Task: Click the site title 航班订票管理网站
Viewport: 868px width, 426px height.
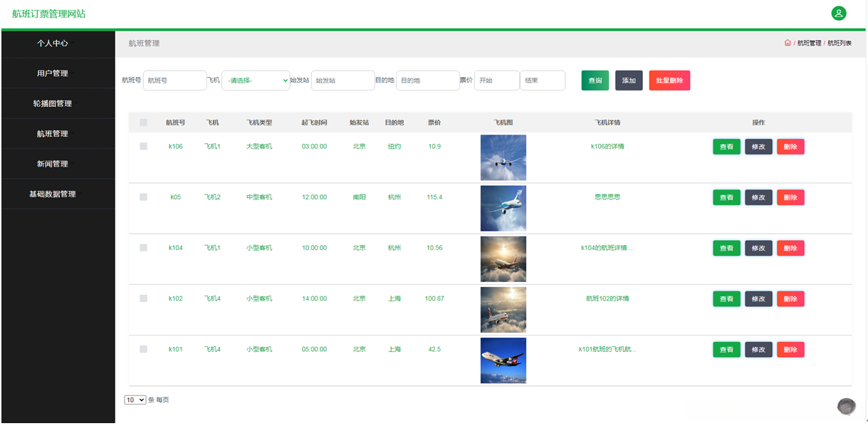Action: pyautogui.click(x=49, y=14)
